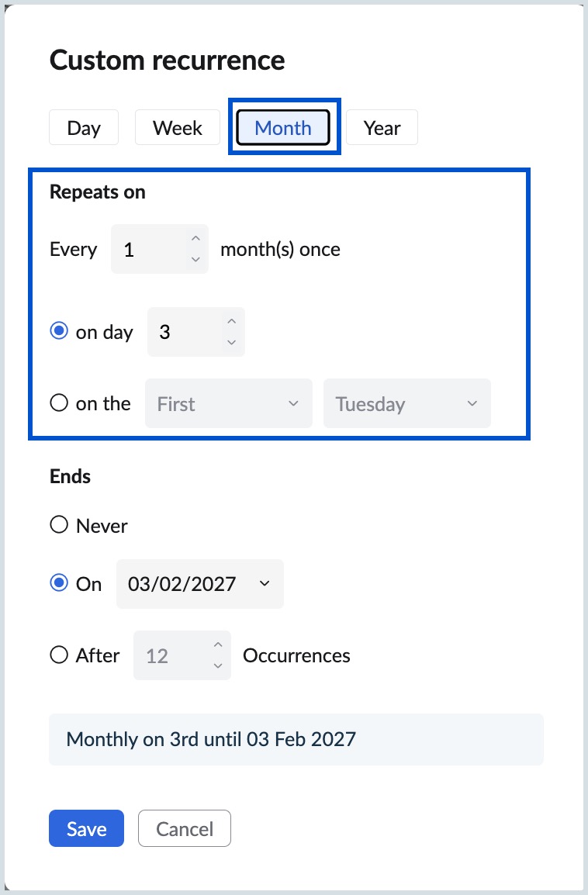Switch to the Week recurrence tab
The height and width of the screenshot is (895, 588).
coord(177,126)
